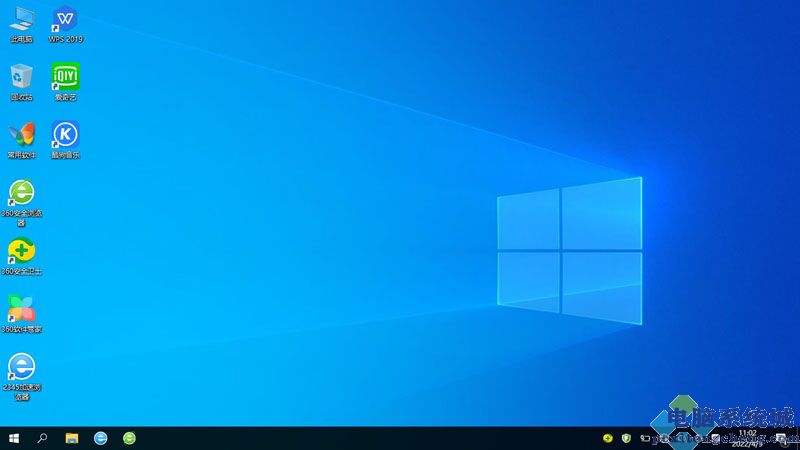Viewport: 800px width, 450px height.
Task: Launch the WPS 2019 shortcut
Action: click(x=65, y=24)
